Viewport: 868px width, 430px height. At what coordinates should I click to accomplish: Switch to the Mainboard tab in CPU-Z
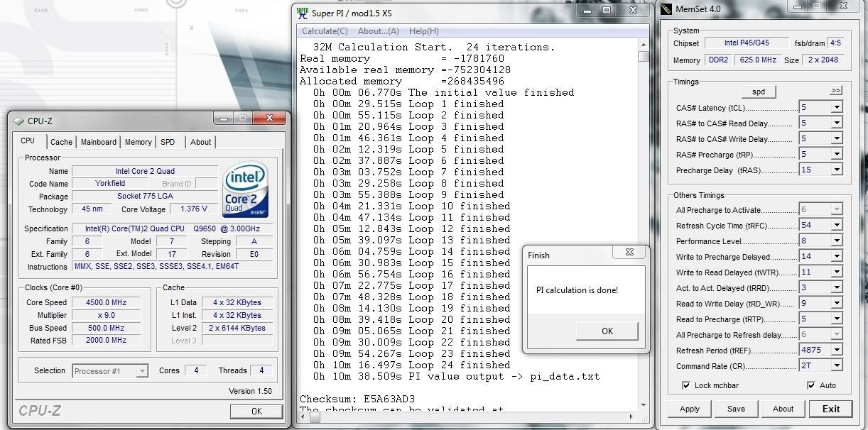(99, 142)
